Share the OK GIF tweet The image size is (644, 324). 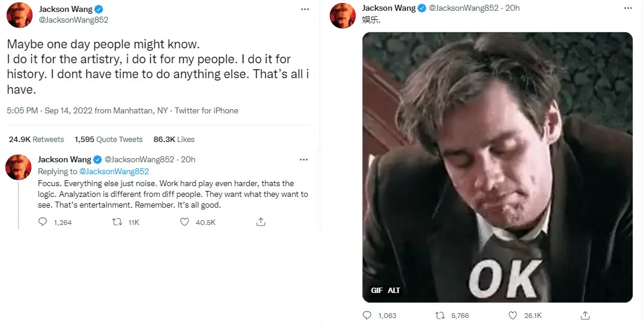tap(586, 315)
